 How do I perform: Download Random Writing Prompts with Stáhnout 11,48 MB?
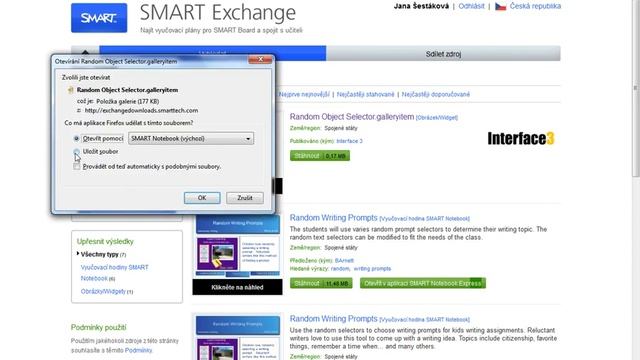click(x=321, y=283)
